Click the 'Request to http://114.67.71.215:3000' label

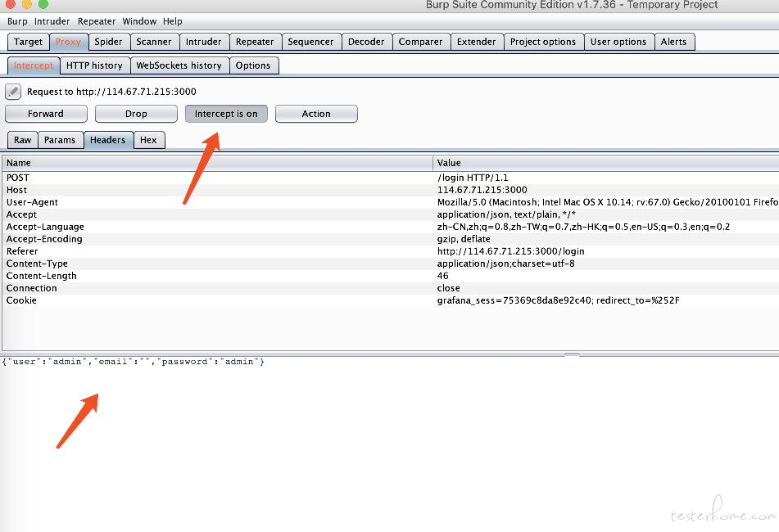point(111,92)
